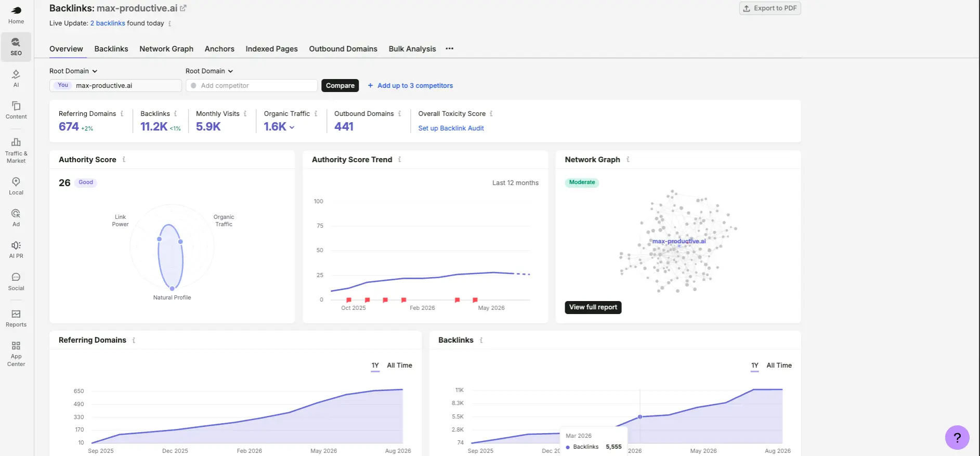
Task: Click Organic Traffic info icon
Action: [x=316, y=113]
